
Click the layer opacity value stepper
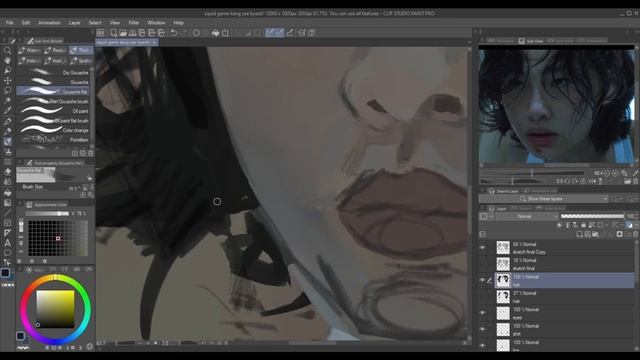click(637, 216)
